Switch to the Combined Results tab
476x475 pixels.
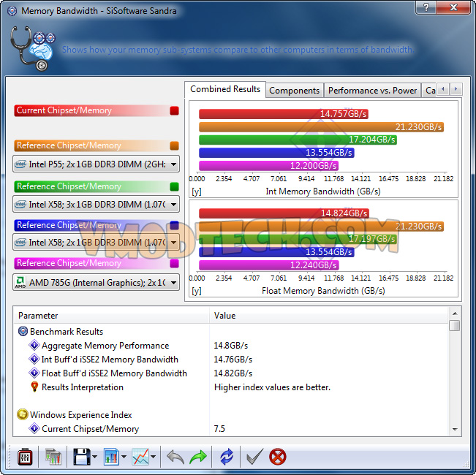point(225,89)
